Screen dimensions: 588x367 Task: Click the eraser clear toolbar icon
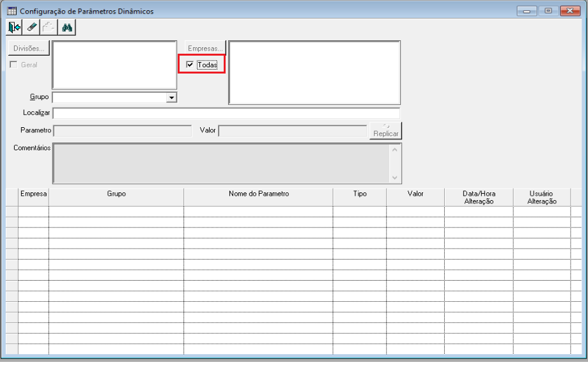32,27
